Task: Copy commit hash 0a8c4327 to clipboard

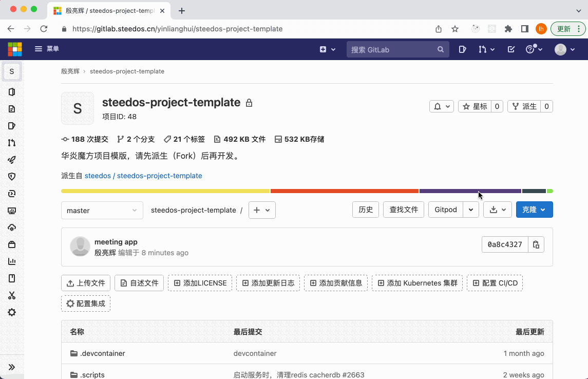Action: [536, 244]
